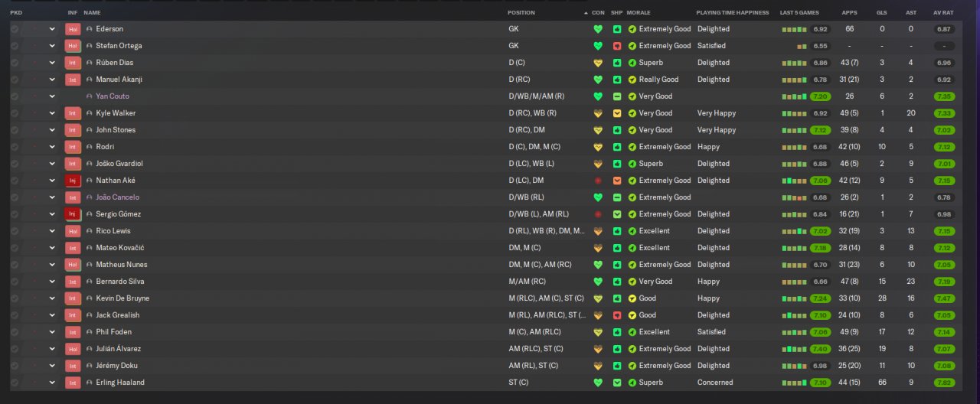The height and width of the screenshot is (404, 980).
Task: Click Sergio Gómez's Inj status badge
Action: [x=73, y=214]
